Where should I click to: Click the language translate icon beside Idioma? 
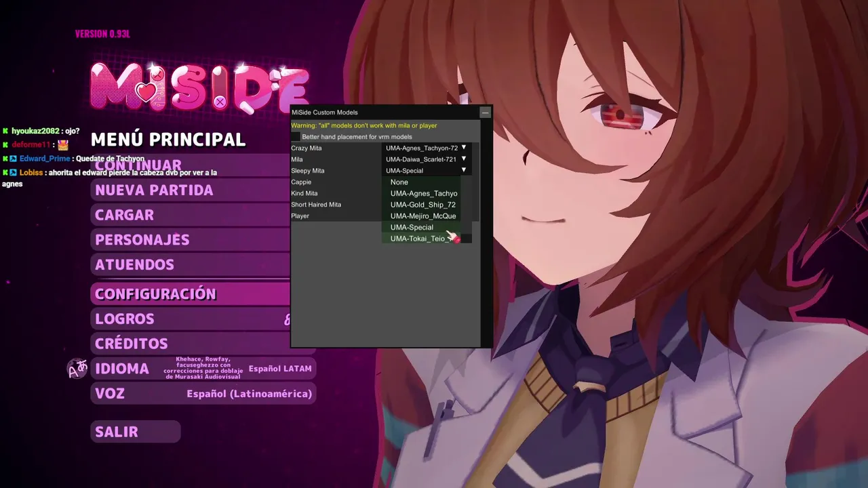77,369
